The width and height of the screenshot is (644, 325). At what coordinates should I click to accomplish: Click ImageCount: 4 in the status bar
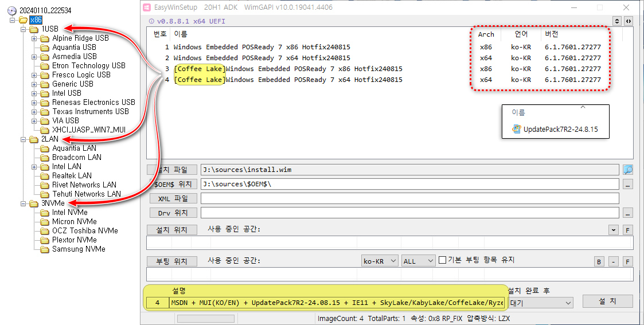pyautogui.click(x=341, y=319)
